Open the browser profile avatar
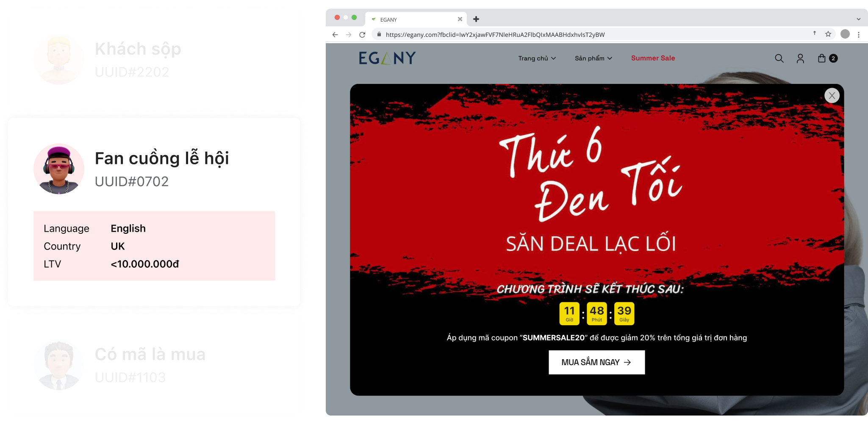This screenshot has height=424, width=868. [x=845, y=34]
